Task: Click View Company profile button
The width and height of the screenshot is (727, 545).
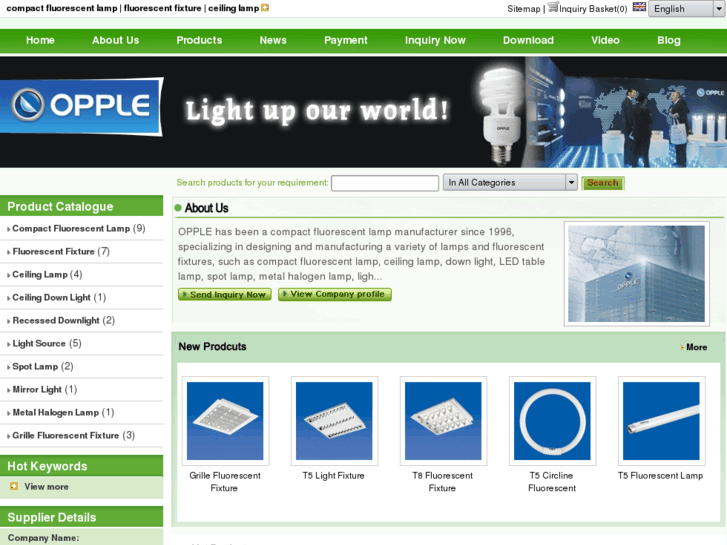Action: 335,294
